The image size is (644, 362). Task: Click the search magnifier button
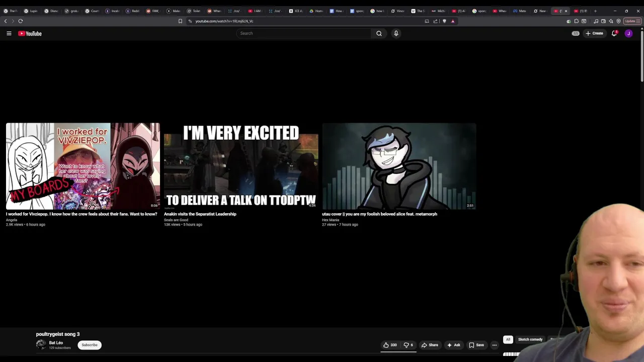point(379,33)
